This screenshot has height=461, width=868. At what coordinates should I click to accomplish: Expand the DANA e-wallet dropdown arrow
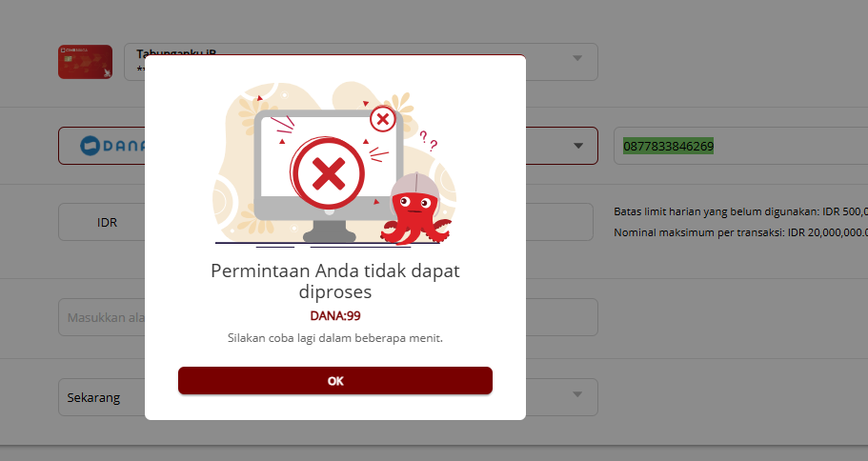tap(578, 146)
